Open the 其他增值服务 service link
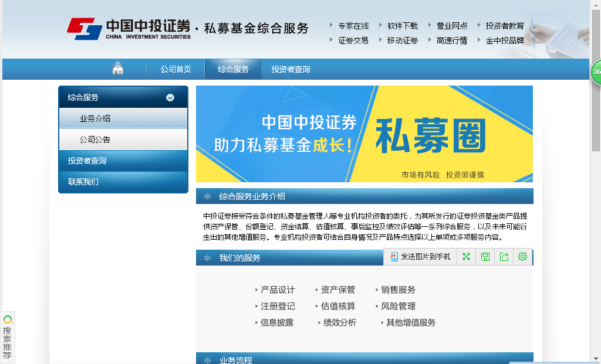Image resolution: width=601 pixels, height=364 pixels. coord(411,322)
